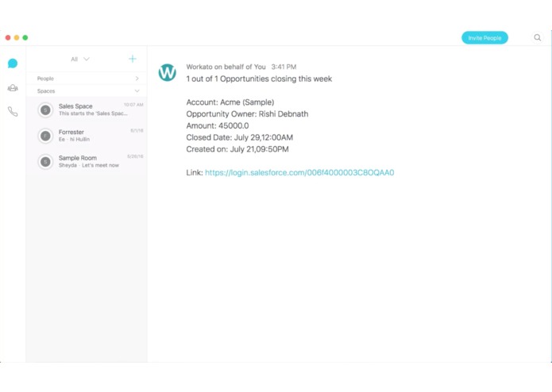552x392 pixels.
Task: Click the 10:07 AM Sales Space timestamp
Action: click(x=133, y=105)
